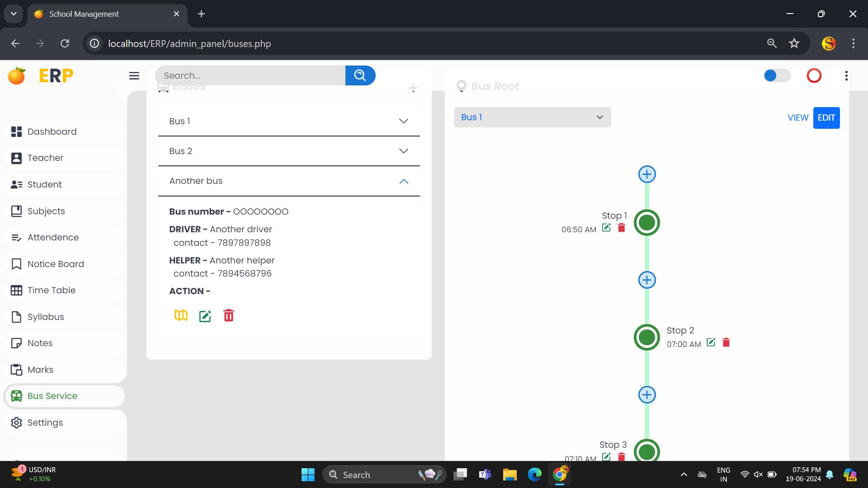Edit Stop 1 using pencil icon

[606, 228]
